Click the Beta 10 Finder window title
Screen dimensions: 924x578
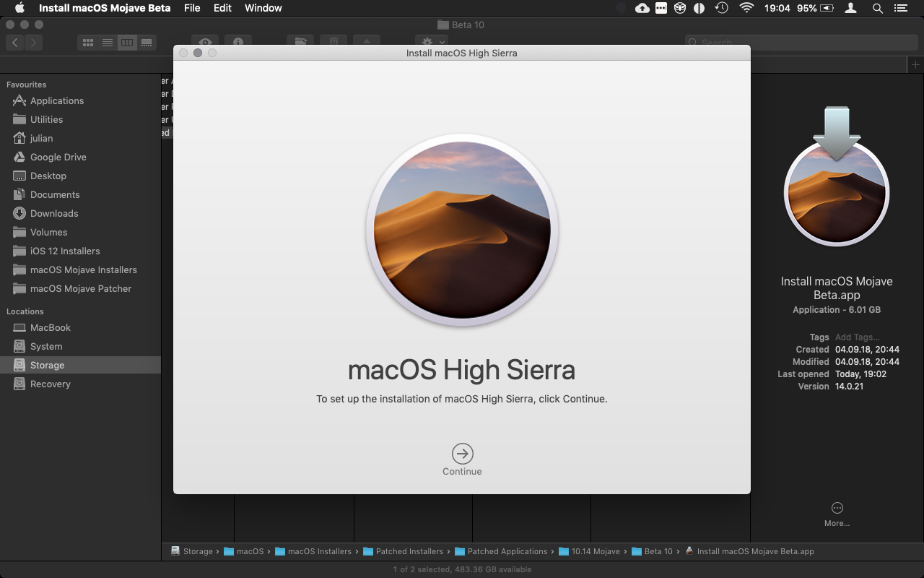[x=461, y=25]
